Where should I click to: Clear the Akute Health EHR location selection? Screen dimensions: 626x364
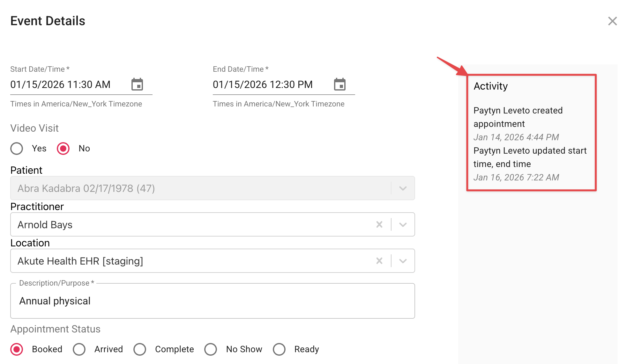pos(379,261)
